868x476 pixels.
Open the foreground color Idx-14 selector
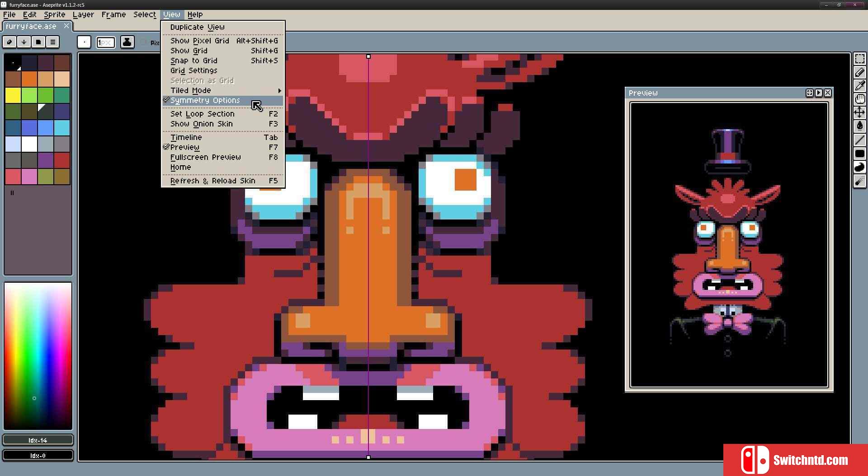(38, 440)
